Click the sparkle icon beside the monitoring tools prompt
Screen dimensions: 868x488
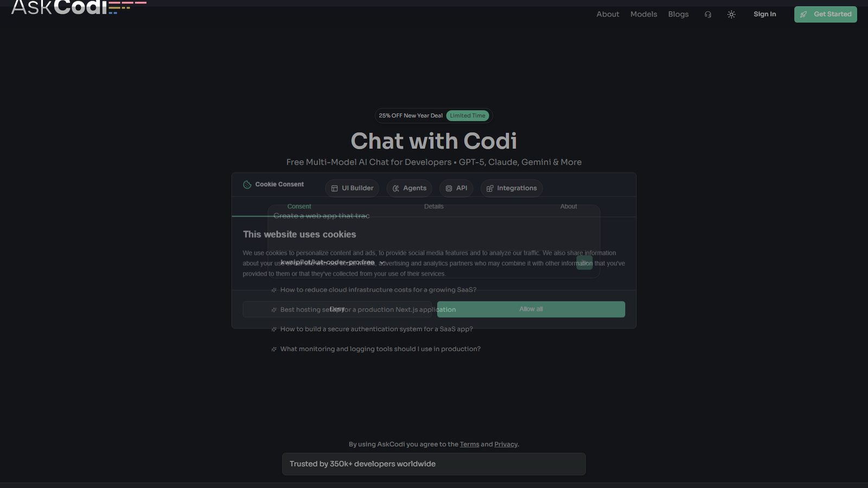coord(273,349)
